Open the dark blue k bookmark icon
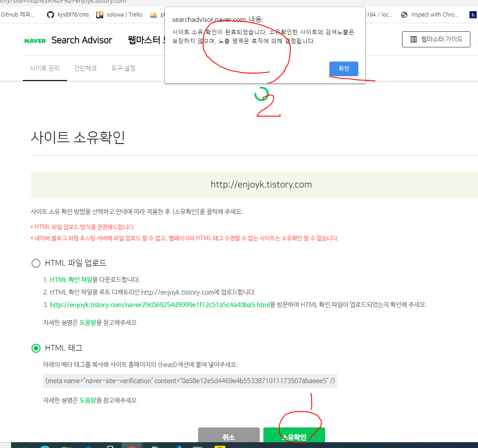Screen dimensions: 478x448 point(473,15)
